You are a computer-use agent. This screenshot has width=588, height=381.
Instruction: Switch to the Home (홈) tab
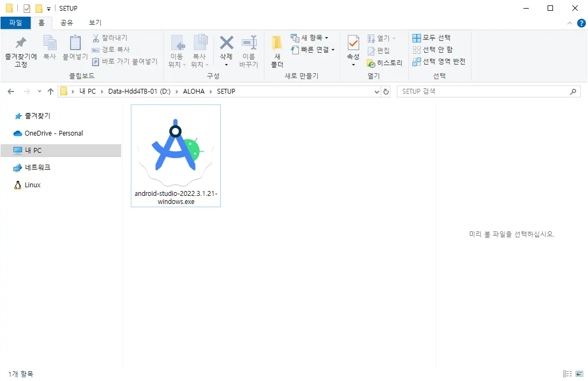pyautogui.click(x=41, y=23)
